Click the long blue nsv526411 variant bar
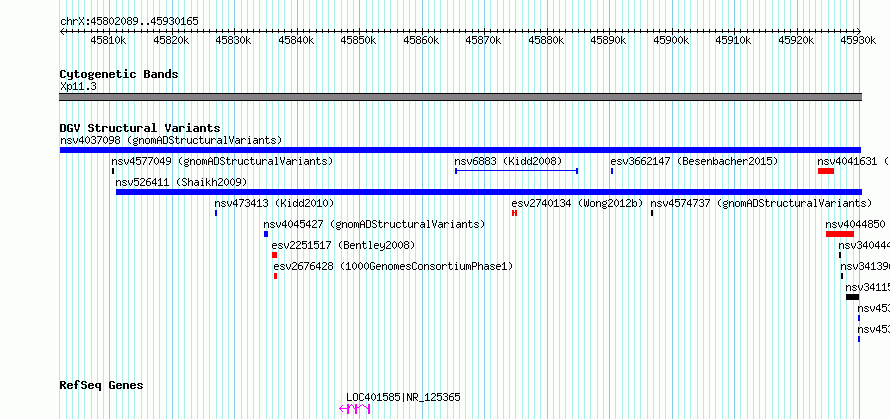Screen dimensions: 890x419 pyautogui.click(x=489, y=192)
